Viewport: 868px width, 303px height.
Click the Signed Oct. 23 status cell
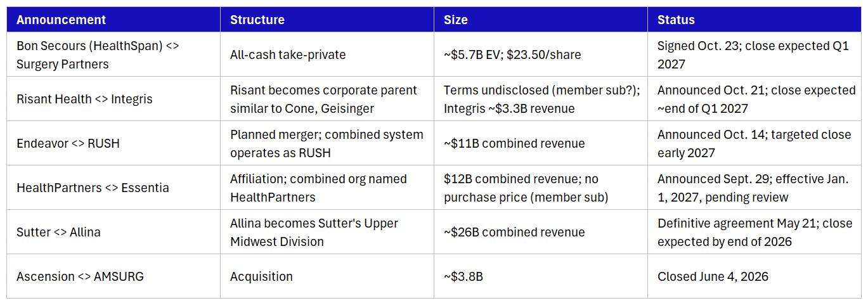(x=755, y=55)
